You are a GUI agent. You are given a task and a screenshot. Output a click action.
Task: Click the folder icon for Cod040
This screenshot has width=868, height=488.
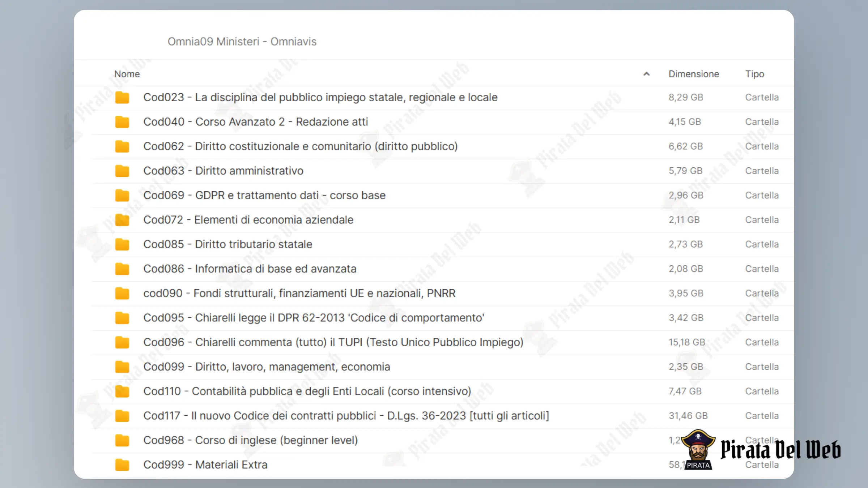pyautogui.click(x=122, y=122)
